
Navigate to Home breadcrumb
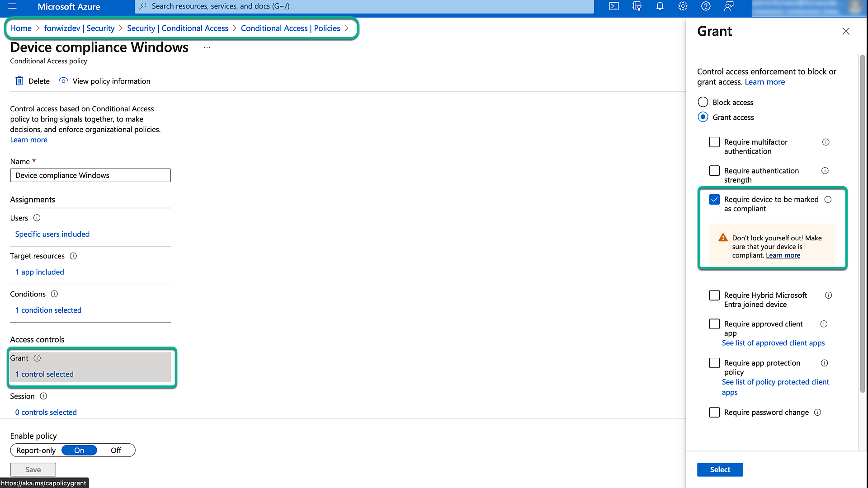[21, 28]
